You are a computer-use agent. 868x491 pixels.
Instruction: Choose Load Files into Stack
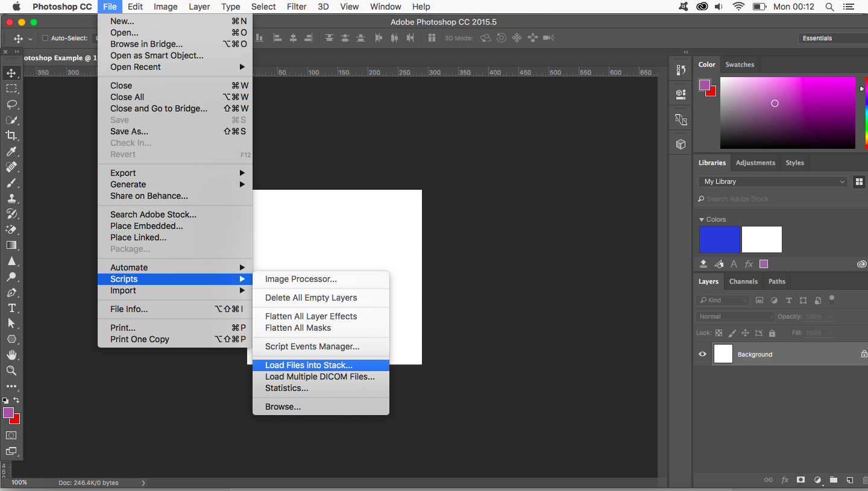click(321, 365)
